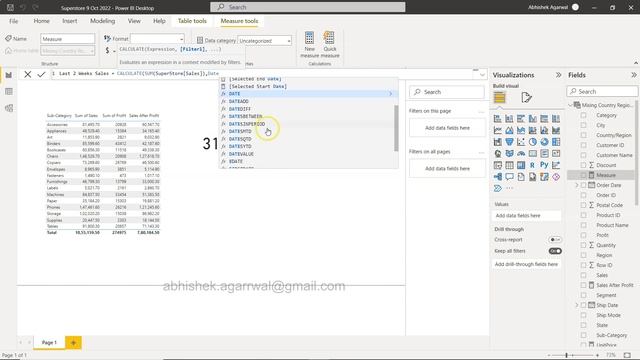Choose the Pie chart visual
640x360 pixels.
[x=533, y=142]
